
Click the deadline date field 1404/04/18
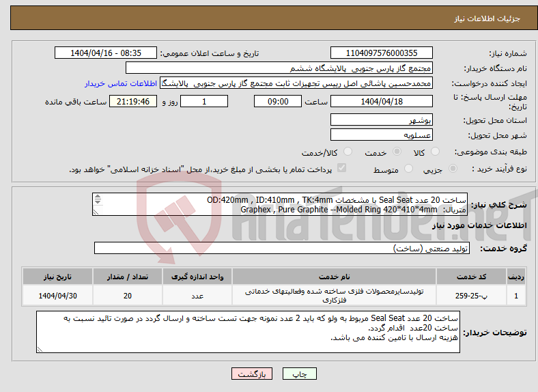click(x=381, y=101)
